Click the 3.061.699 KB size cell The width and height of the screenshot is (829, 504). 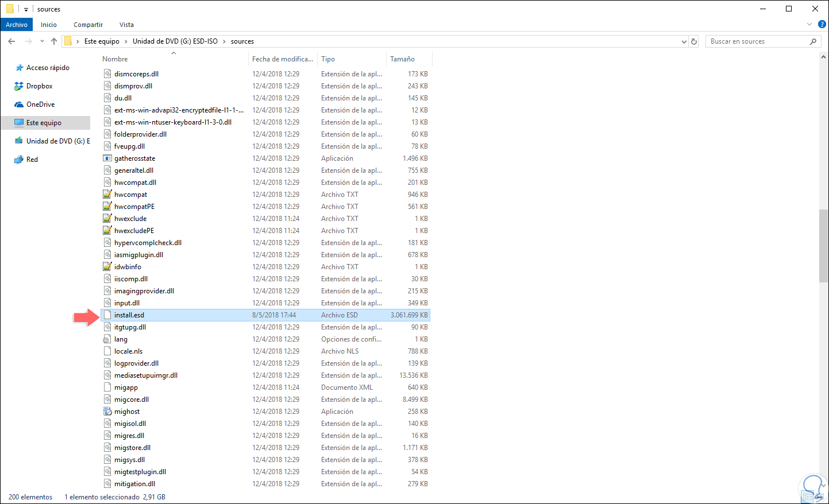pyautogui.click(x=409, y=315)
